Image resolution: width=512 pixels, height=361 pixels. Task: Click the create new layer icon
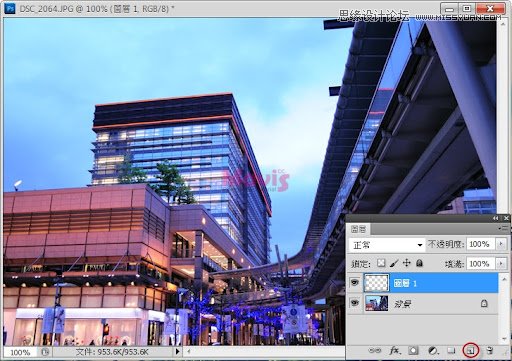coord(471,350)
